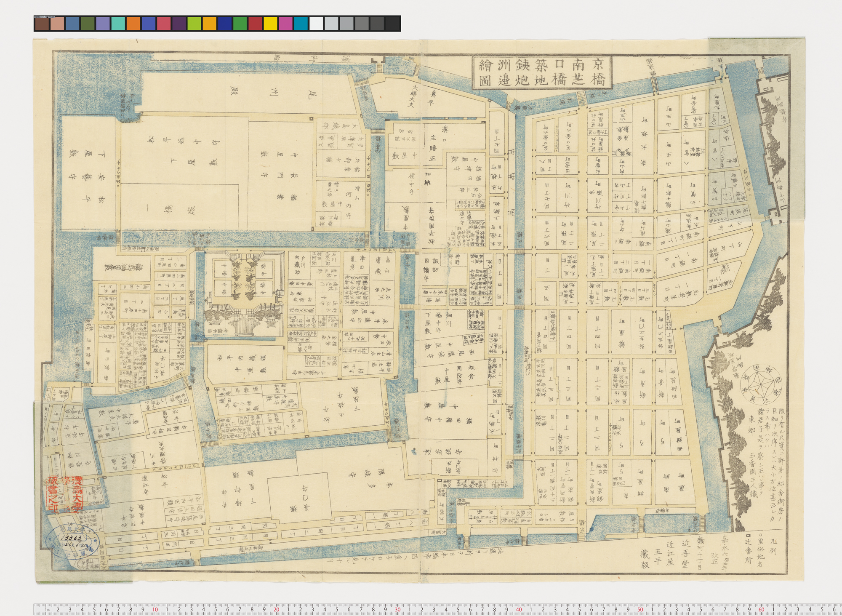Click the cyan swatch beside the white swatch
The image size is (842, 616).
[301, 24]
